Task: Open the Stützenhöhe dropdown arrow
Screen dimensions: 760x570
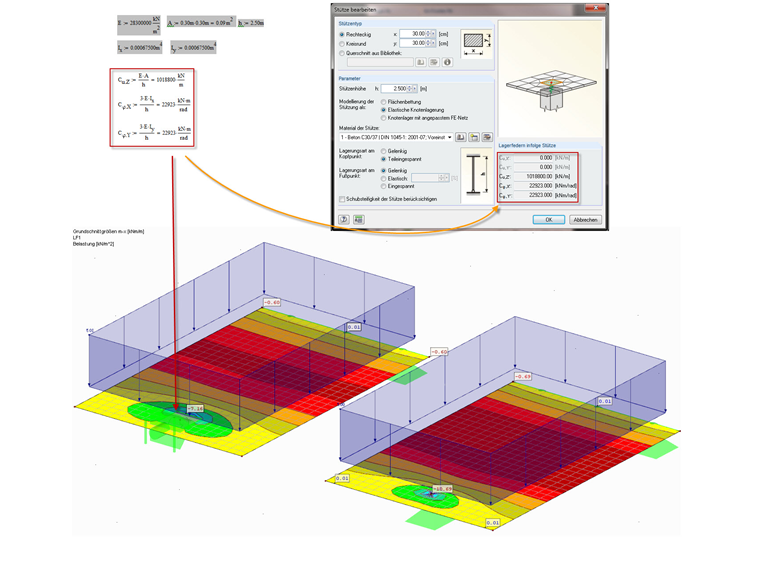Action: point(415,88)
